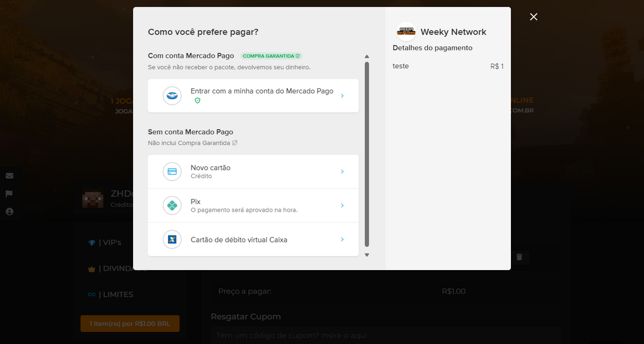644x344 pixels.
Task: Expand the Pix payment option chevron
Action: click(342, 205)
